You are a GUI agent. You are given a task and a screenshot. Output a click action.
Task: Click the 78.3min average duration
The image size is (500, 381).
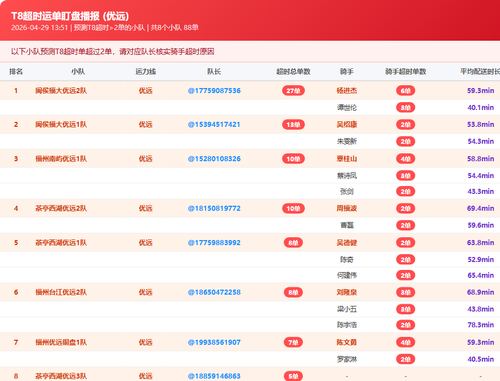coord(480,325)
